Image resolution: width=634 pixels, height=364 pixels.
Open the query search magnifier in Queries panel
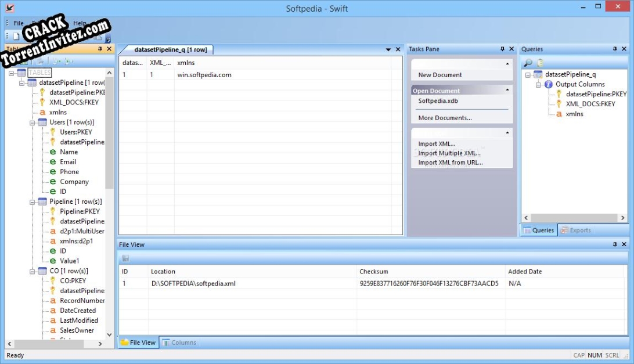[529, 62]
